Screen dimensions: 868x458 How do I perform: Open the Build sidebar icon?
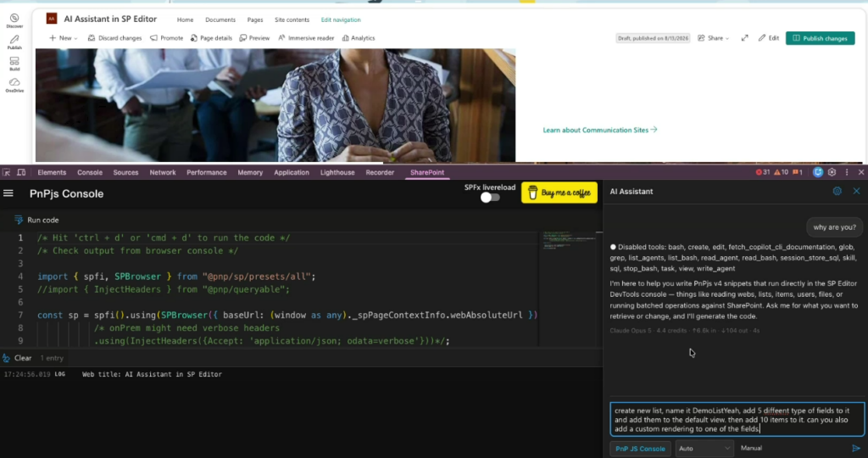[14, 63]
